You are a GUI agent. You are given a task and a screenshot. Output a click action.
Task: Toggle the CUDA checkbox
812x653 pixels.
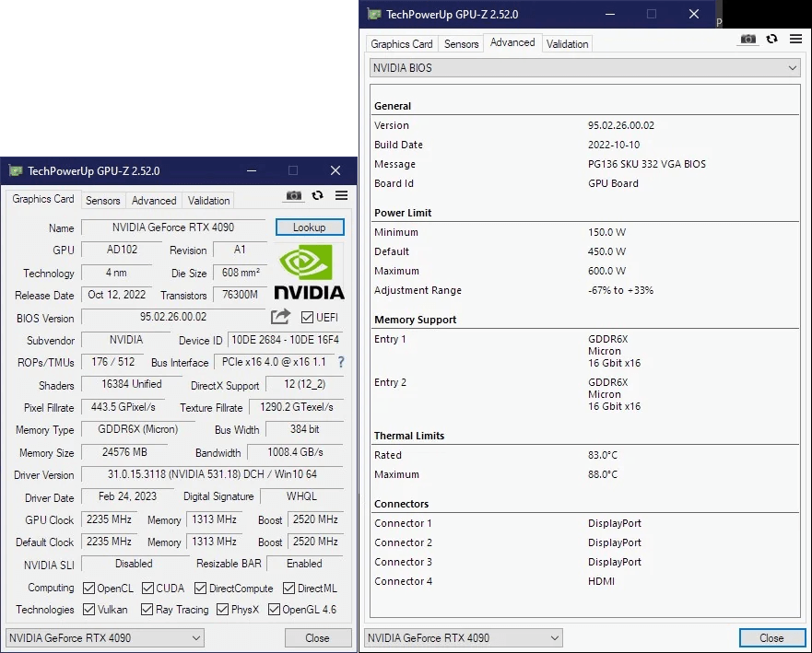(148, 589)
